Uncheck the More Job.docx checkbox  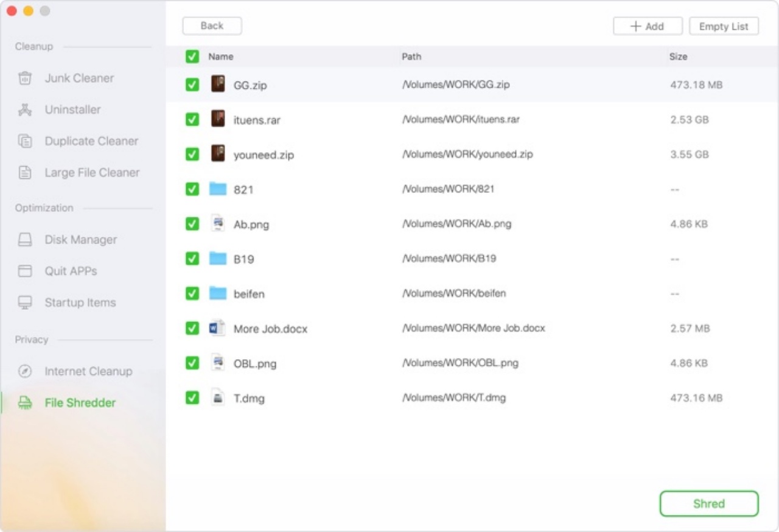pyautogui.click(x=192, y=328)
